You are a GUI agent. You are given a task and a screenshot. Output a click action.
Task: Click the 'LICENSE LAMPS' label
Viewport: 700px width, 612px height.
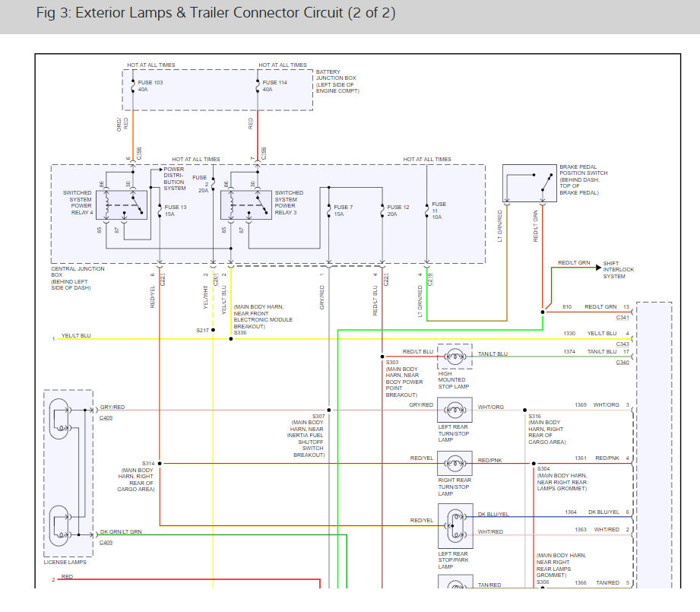[65, 563]
